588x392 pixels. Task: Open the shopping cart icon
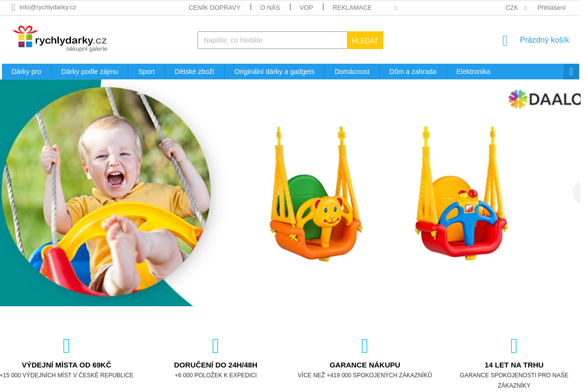tap(505, 41)
